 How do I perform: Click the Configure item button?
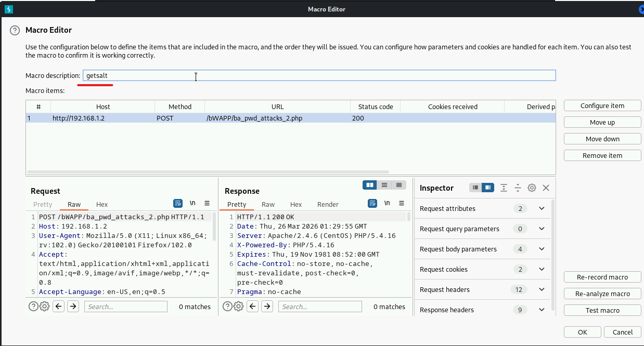tap(602, 105)
